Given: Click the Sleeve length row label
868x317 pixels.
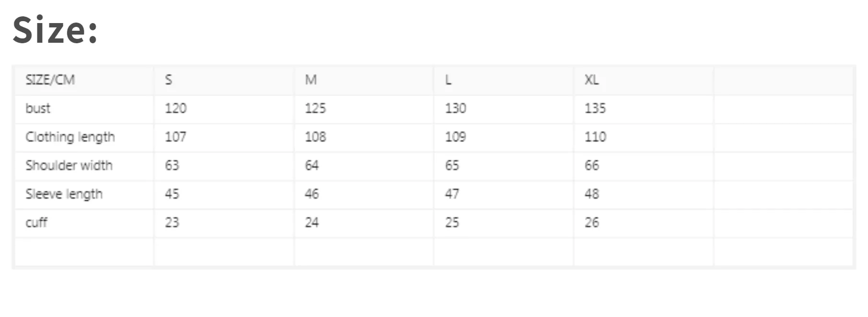Looking at the screenshot, I should point(64,194).
